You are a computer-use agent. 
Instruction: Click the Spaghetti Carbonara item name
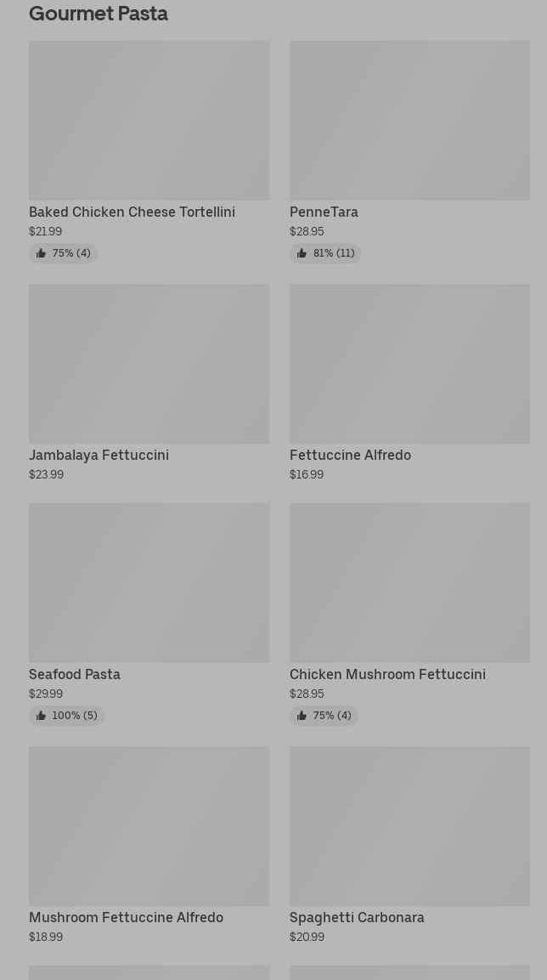coord(357,918)
